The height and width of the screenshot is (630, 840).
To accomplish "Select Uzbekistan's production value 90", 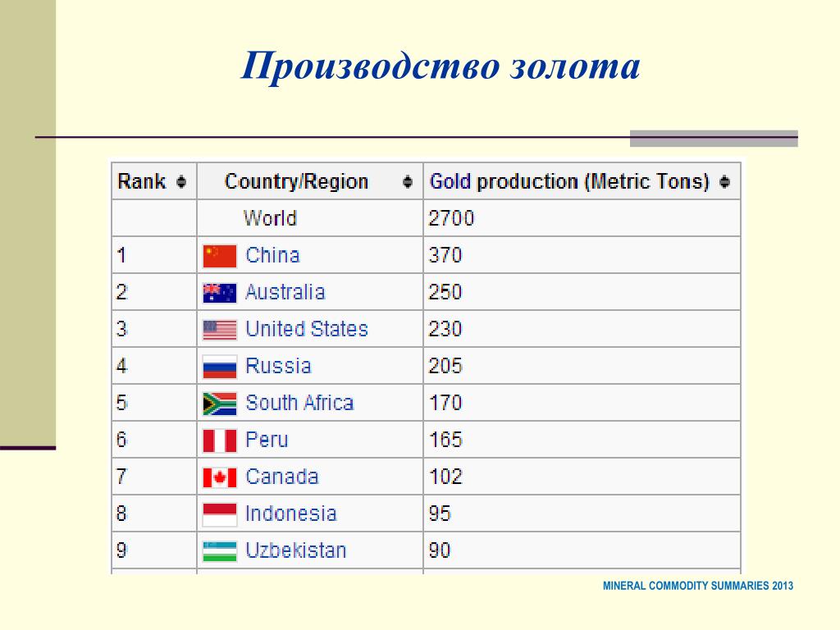I will [440, 551].
